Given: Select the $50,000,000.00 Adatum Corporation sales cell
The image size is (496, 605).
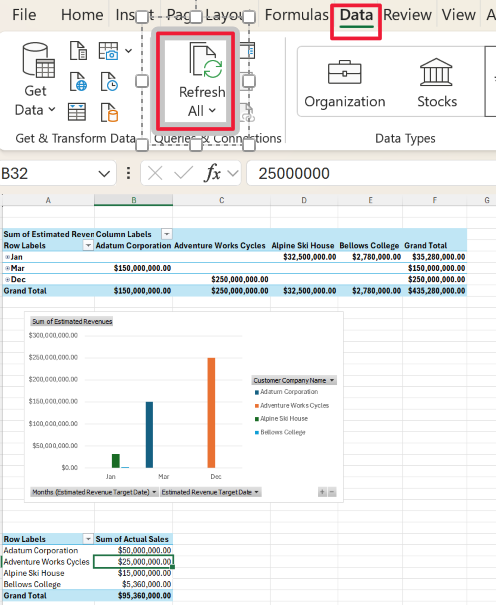Looking at the screenshot, I should (133, 551).
